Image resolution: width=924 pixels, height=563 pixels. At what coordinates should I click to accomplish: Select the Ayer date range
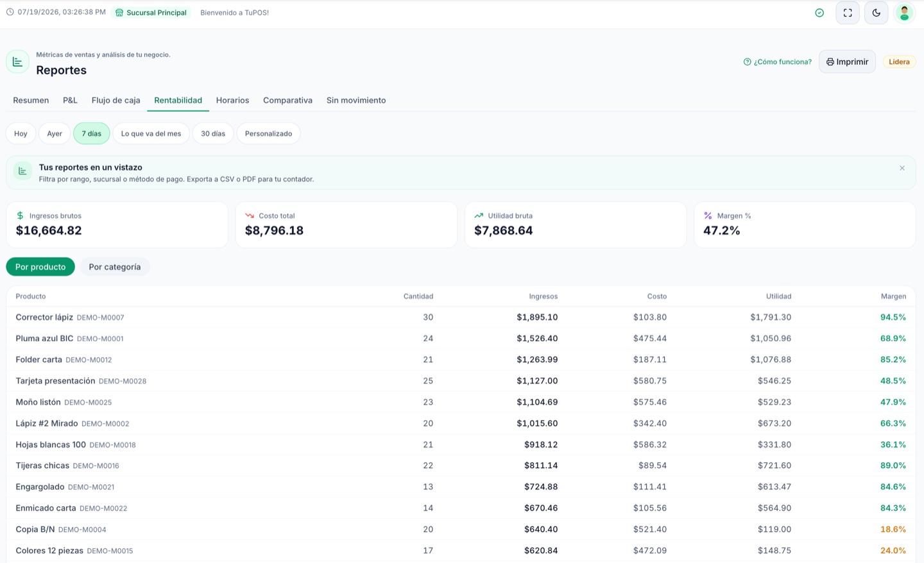pyautogui.click(x=55, y=133)
